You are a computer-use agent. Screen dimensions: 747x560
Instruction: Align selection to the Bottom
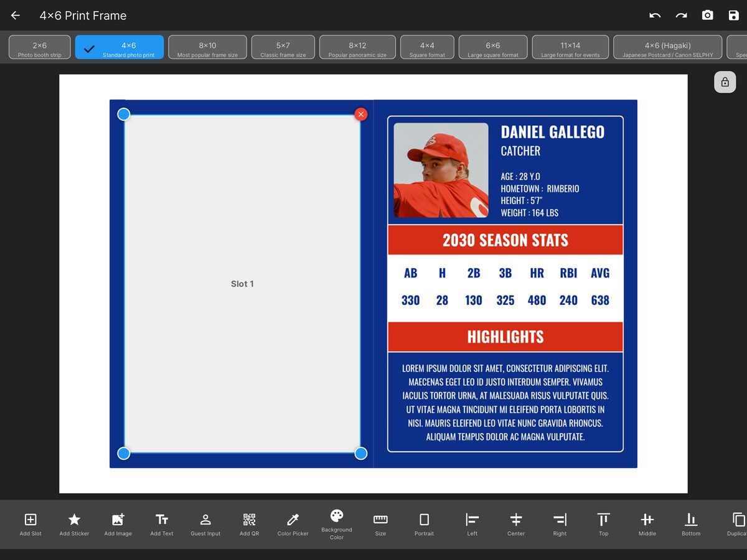691,525
